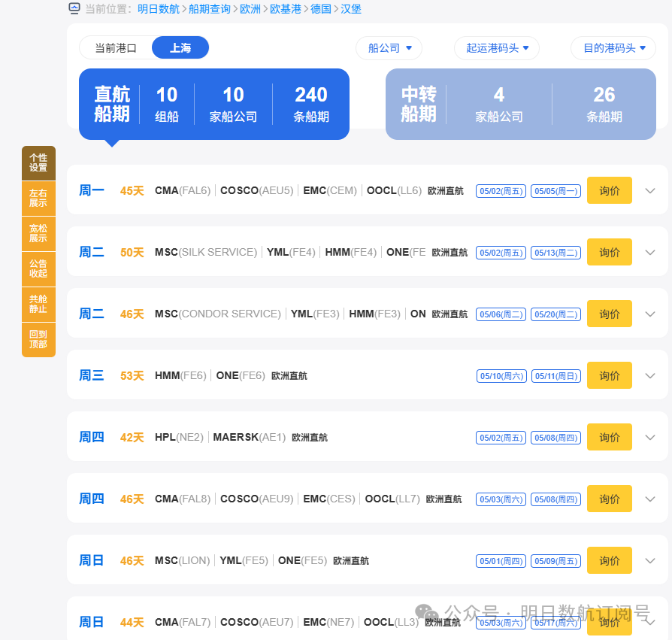672x640 pixels.
Task: Open the 明日数航 breadcrumb link
Action: click(x=159, y=8)
